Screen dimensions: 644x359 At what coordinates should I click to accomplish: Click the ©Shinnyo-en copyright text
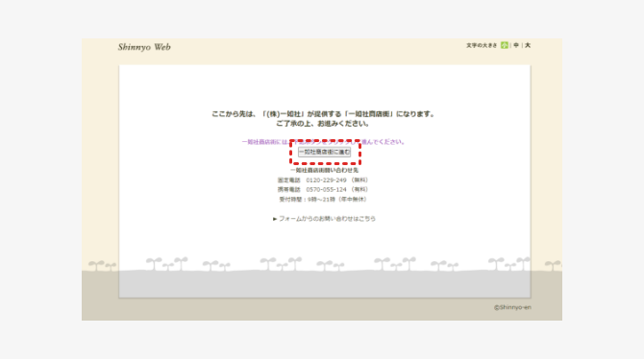coord(512,307)
